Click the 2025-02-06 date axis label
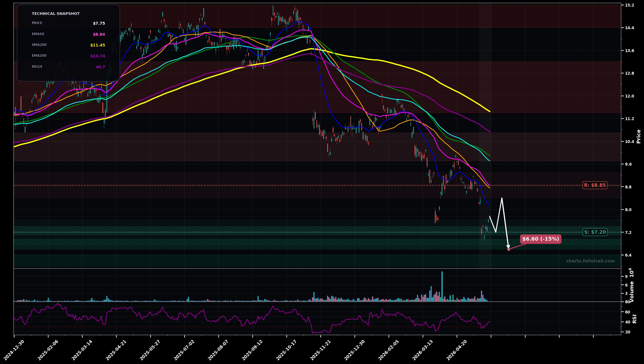The image size is (644, 364). (48, 350)
